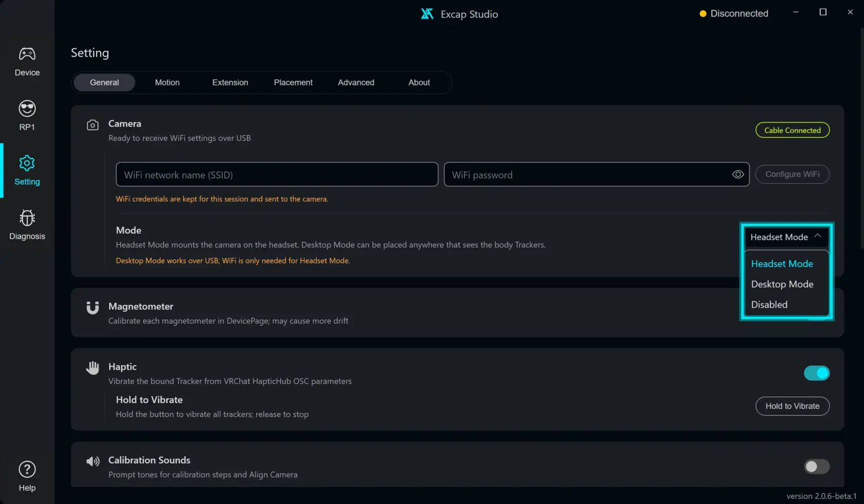Click the camera icon beside Camera heading
The width and height of the screenshot is (864, 504).
pyautogui.click(x=93, y=125)
